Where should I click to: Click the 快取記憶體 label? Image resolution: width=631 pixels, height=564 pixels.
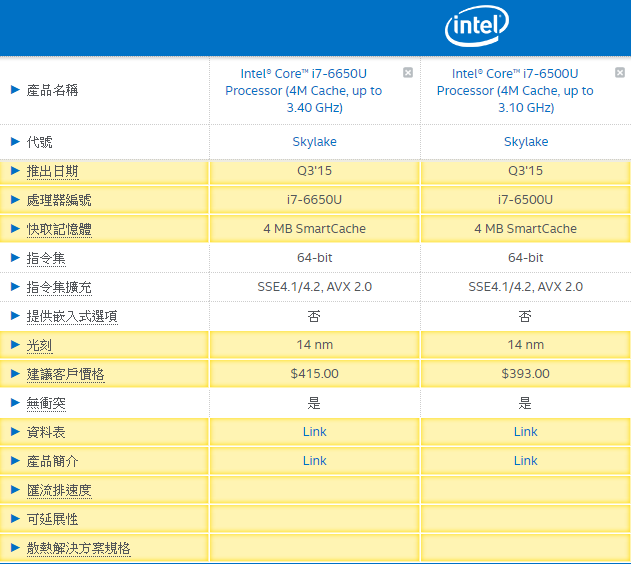[x=59, y=229]
